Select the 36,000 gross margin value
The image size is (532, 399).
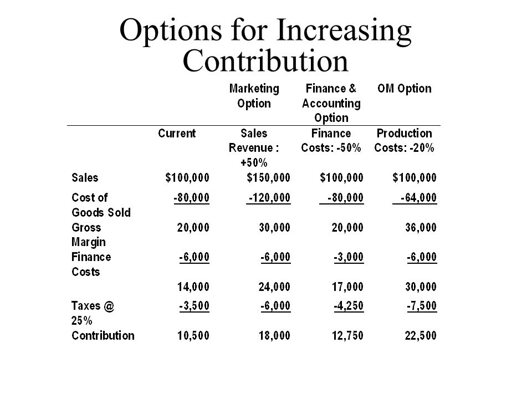[421, 228]
